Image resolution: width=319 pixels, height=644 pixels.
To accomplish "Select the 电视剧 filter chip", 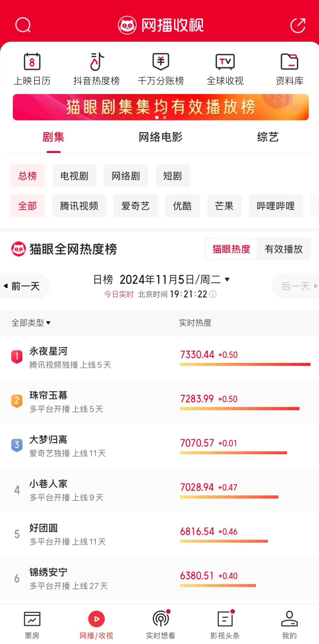I will coord(74,176).
